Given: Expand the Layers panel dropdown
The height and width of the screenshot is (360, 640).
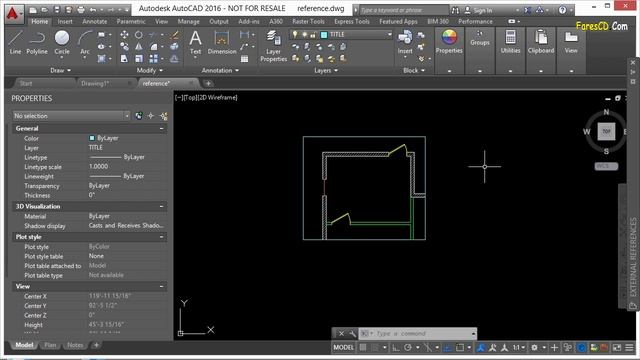Looking at the screenshot, I should pyautogui.click(x=326, y=70).
